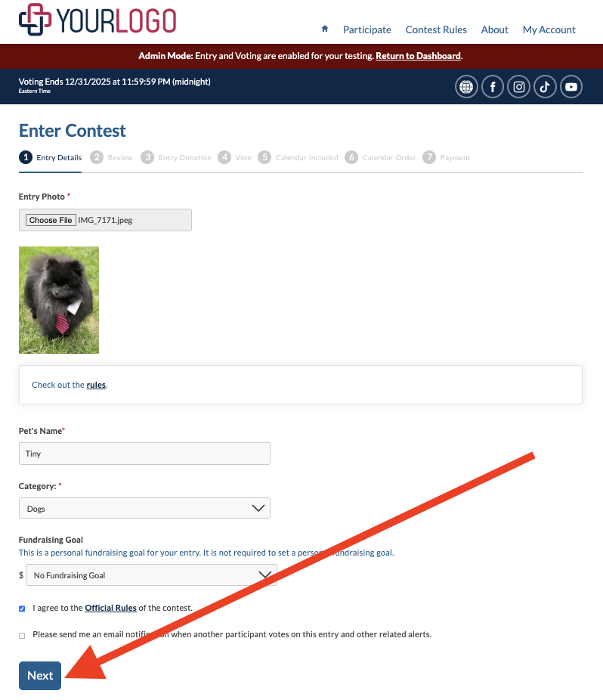603x700 pixels.
Task: Go to the home icon in navigation
Action: (x=325, y=29)
